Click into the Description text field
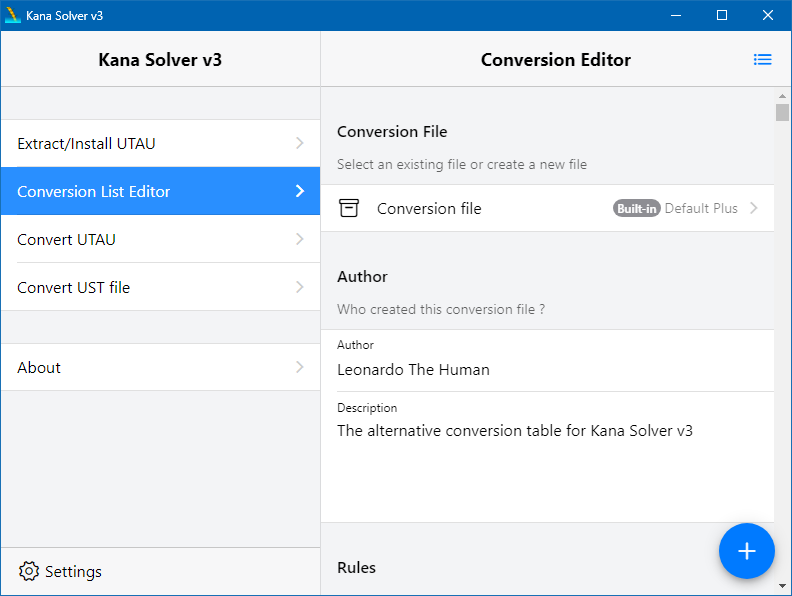The height and width of the screenshot is (596, 792). [x=548, y=457]
